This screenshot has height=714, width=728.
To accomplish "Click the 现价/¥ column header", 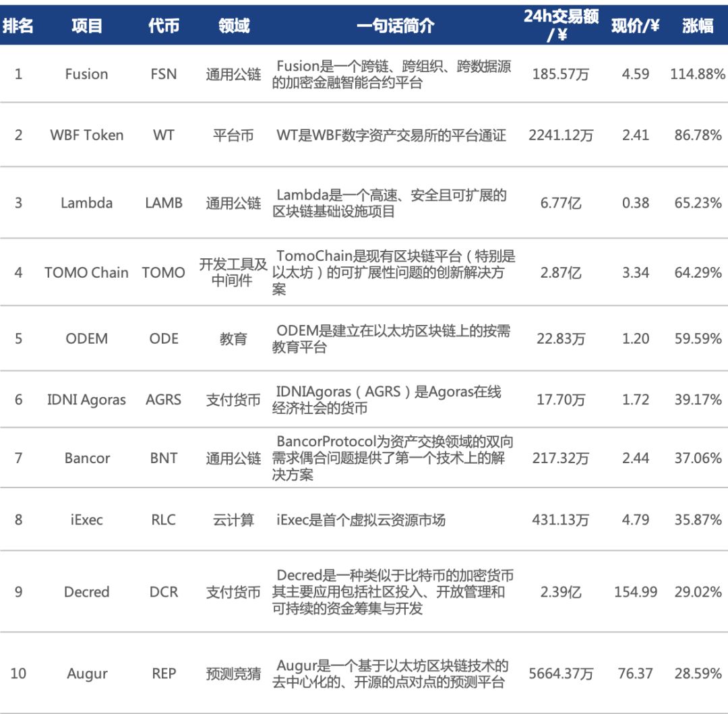I will click(x=635, y=26).
